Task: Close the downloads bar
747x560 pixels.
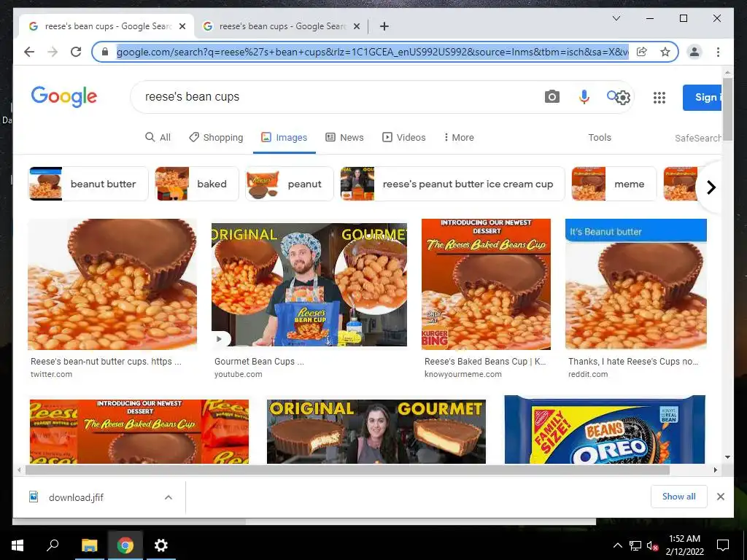Action: pyautogui.click(x=720, y=497)
